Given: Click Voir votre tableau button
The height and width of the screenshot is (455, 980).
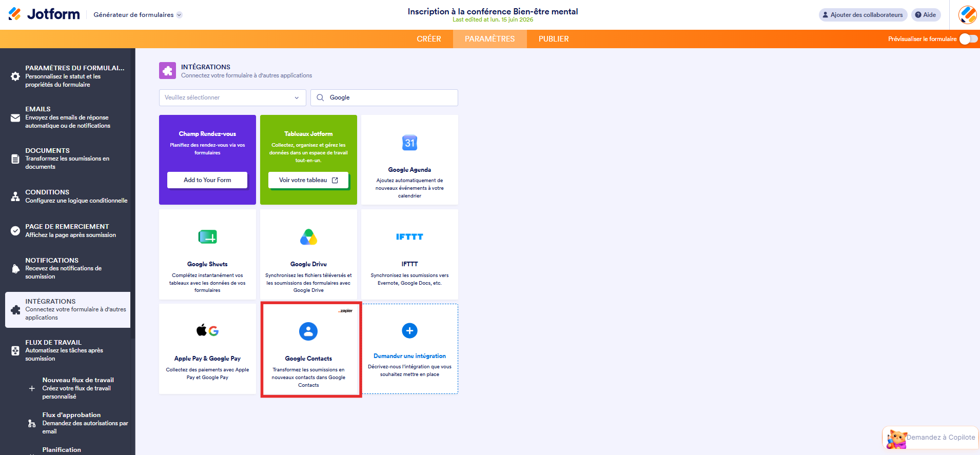Looking at the screenshot, I should (x=308, y=180).
